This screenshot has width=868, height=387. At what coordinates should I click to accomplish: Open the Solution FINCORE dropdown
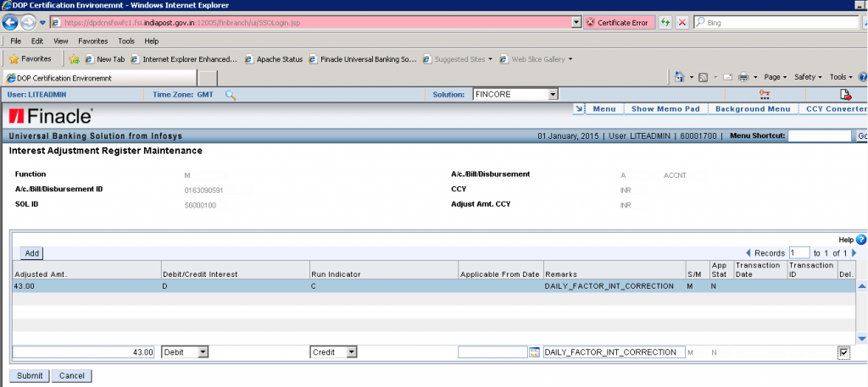(x=515, y=95)
